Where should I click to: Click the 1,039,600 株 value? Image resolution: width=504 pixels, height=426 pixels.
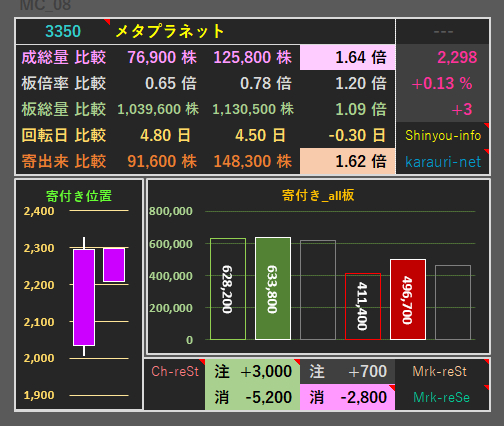[x=158, y=109]
